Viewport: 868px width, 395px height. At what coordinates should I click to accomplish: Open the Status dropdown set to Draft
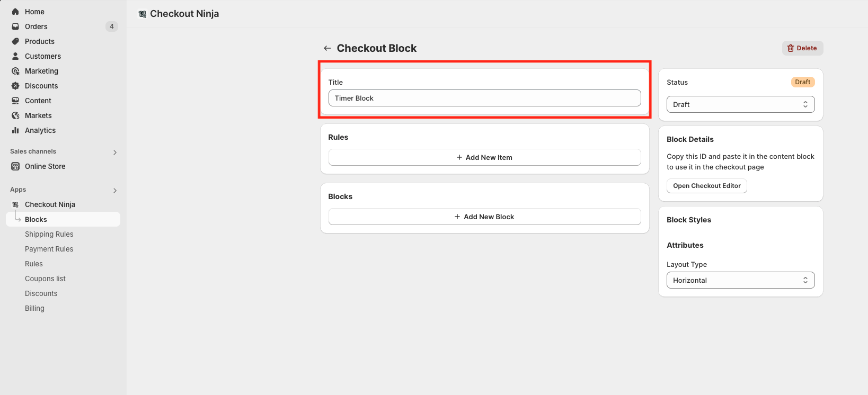(x=740, y=104)
